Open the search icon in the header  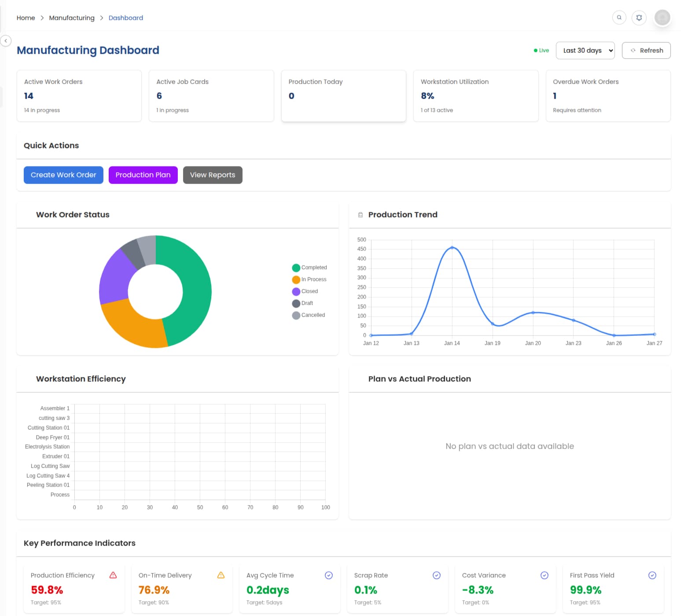tap(619, 18)
